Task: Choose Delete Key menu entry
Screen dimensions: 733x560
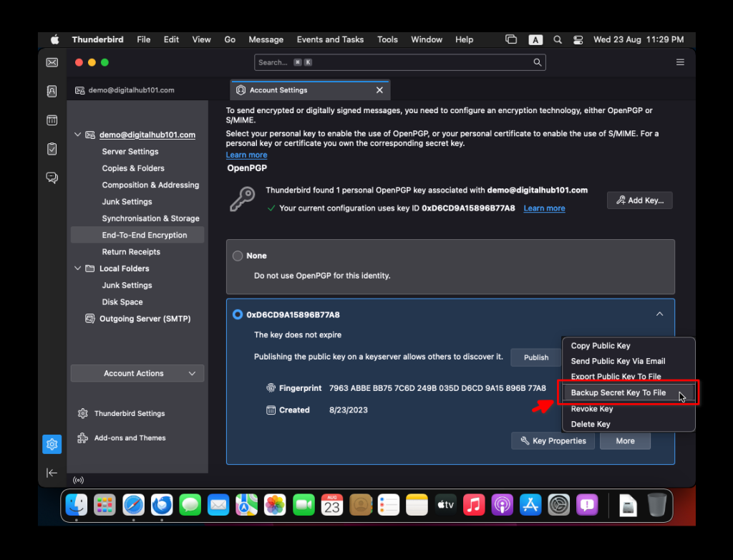Action: (628, 425)
